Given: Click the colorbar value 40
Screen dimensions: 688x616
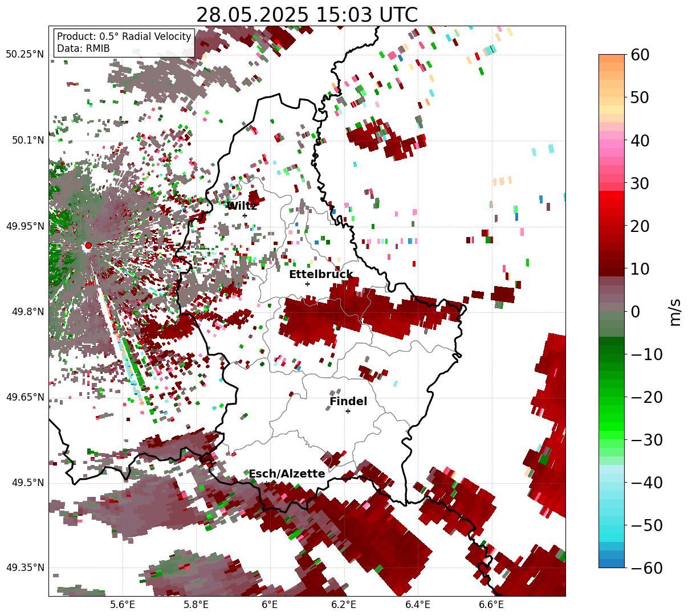Looking at the screenshot, I should (x=640, y=140).
